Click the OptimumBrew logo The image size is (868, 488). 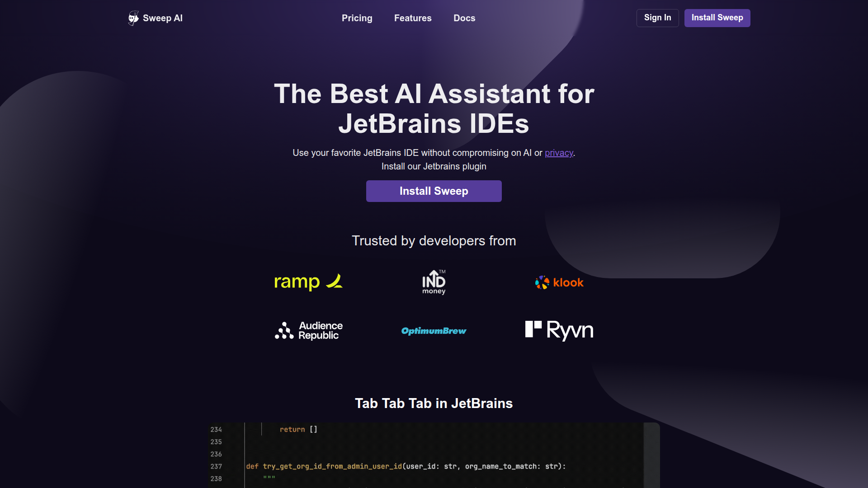click(x=434, y=331)
